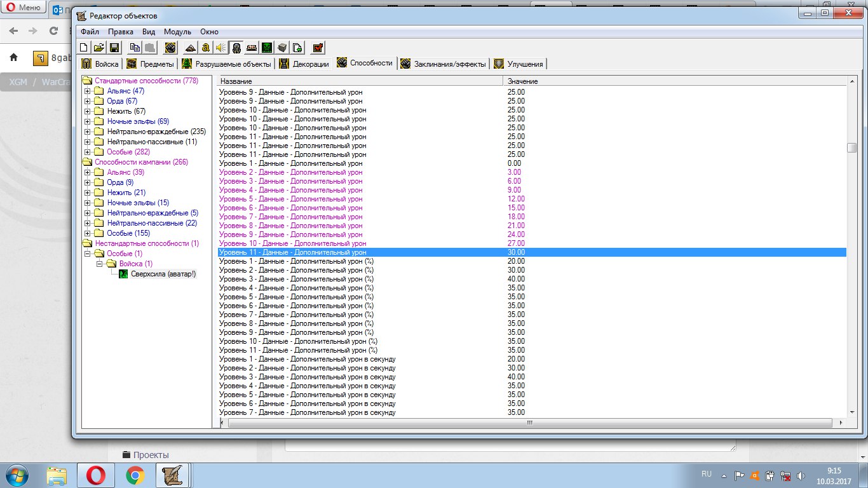Click the vertical scrollbar thumb in properties list
868x488 pixels.
(851, 147)
